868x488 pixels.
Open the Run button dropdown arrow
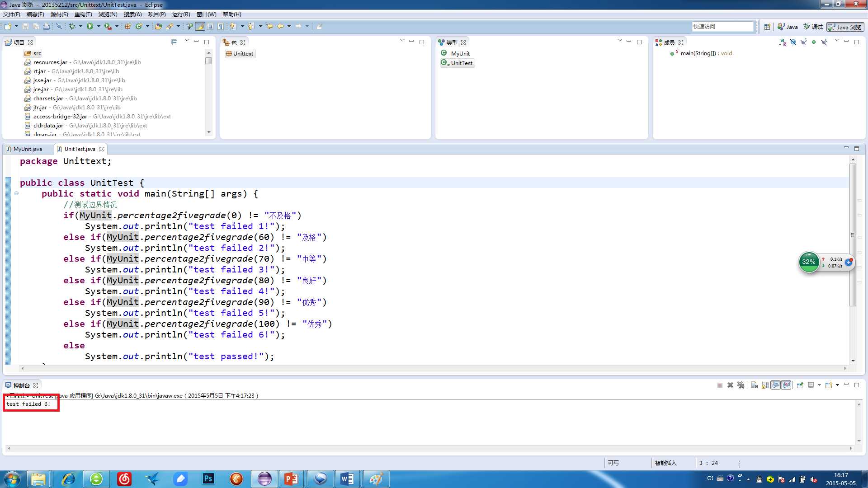point(99,27)
